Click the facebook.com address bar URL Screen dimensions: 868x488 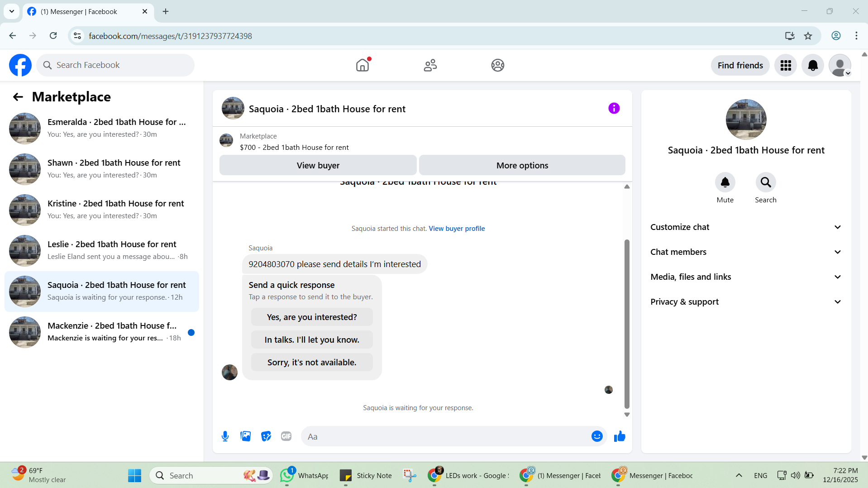coord(170,36)
